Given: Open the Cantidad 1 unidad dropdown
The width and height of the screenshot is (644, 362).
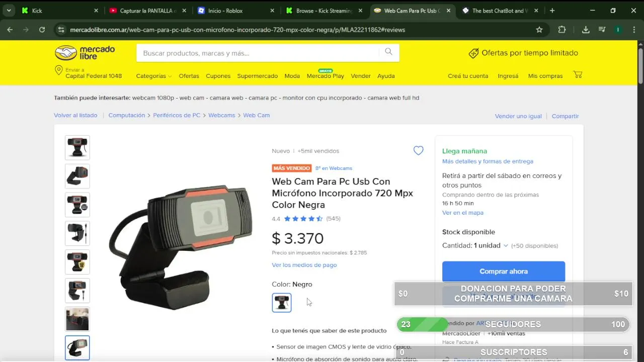Looking at the screenshot, I should 491,245.
